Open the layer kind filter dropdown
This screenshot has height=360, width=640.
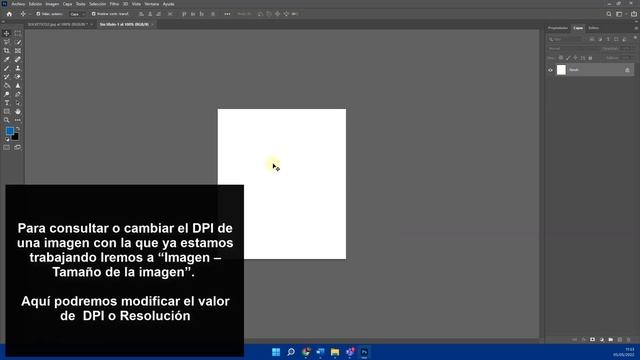[x=566, y=39]
